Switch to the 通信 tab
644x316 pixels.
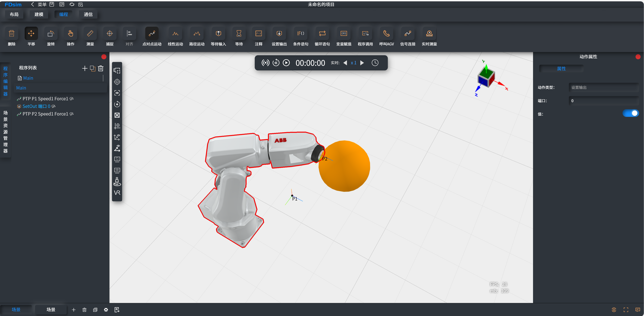(88, 15)
